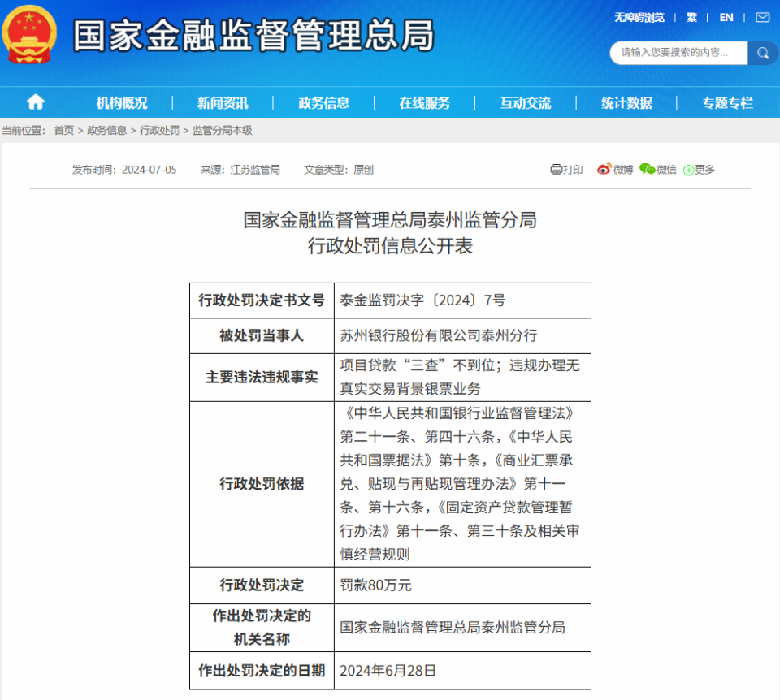Click the site title 国家金融监督管理总局
The image size is (780, 700).
pos(253,35)
